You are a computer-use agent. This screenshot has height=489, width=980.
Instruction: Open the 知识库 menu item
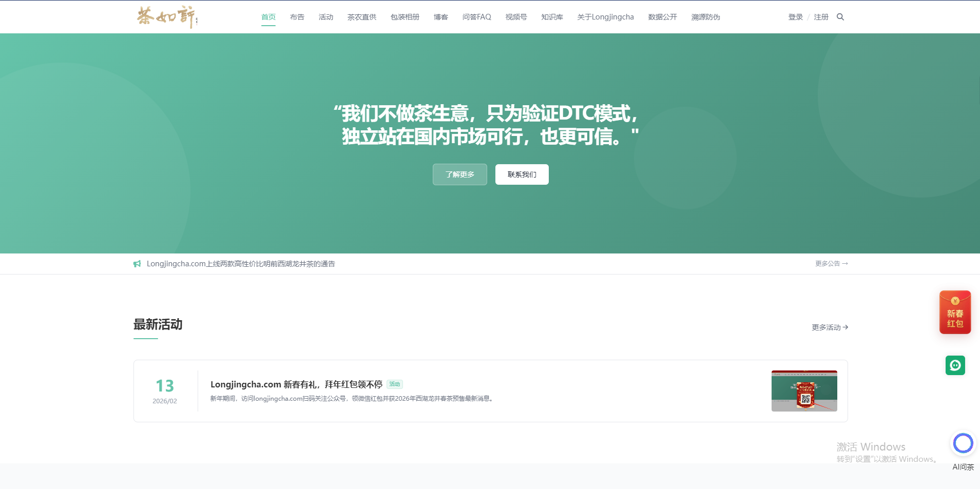tap(552, 17)
